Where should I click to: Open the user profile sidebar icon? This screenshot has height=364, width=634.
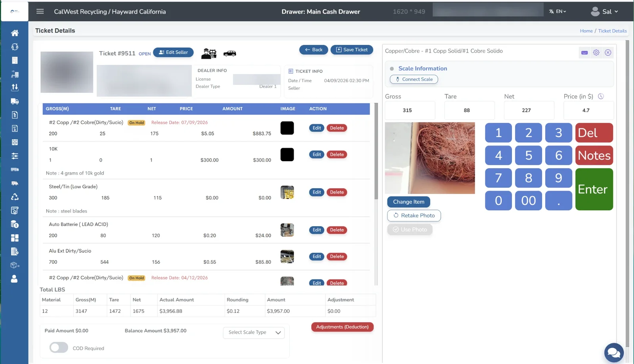(14, 279)
